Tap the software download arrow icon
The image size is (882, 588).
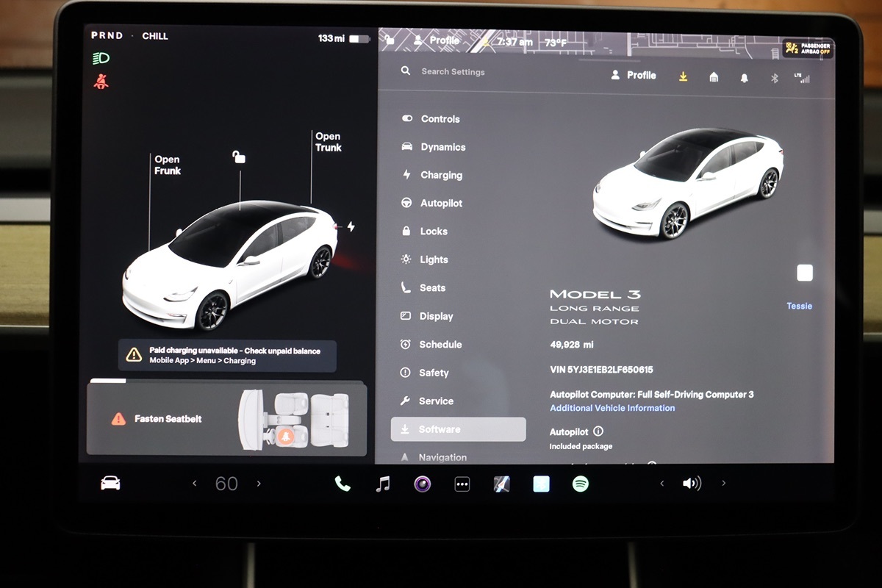(x=683, y=76)
